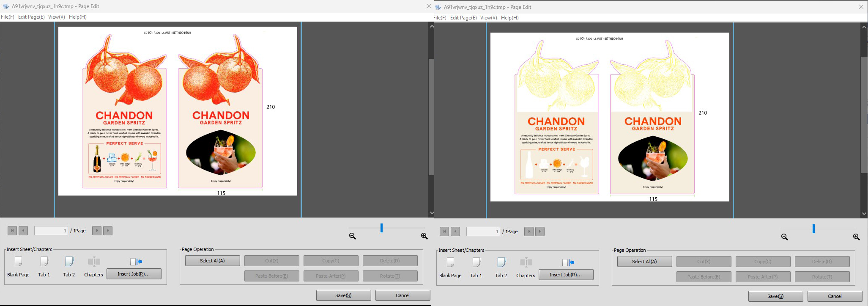
Task: Zoom out with magnifier in right window
Action: coord(785,237)
